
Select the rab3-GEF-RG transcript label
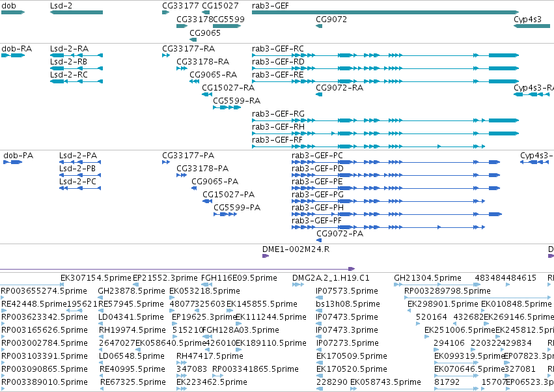click(x=278, y=113)
